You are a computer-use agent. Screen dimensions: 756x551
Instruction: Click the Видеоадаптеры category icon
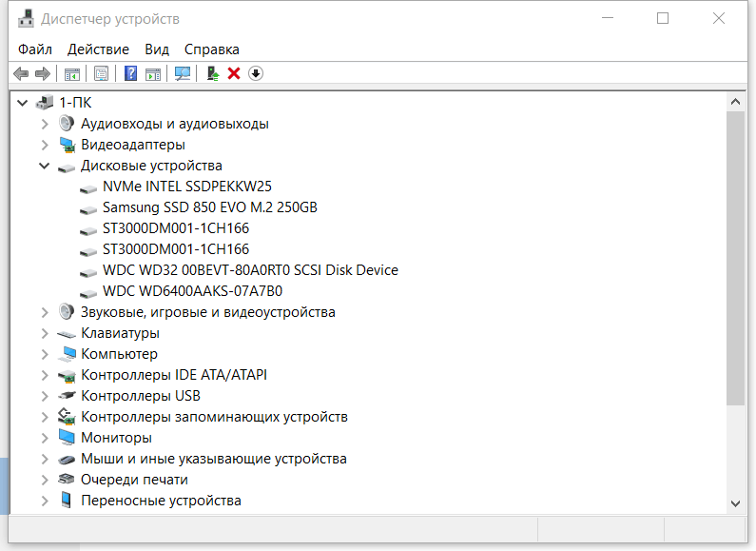(x=67, y=145)
